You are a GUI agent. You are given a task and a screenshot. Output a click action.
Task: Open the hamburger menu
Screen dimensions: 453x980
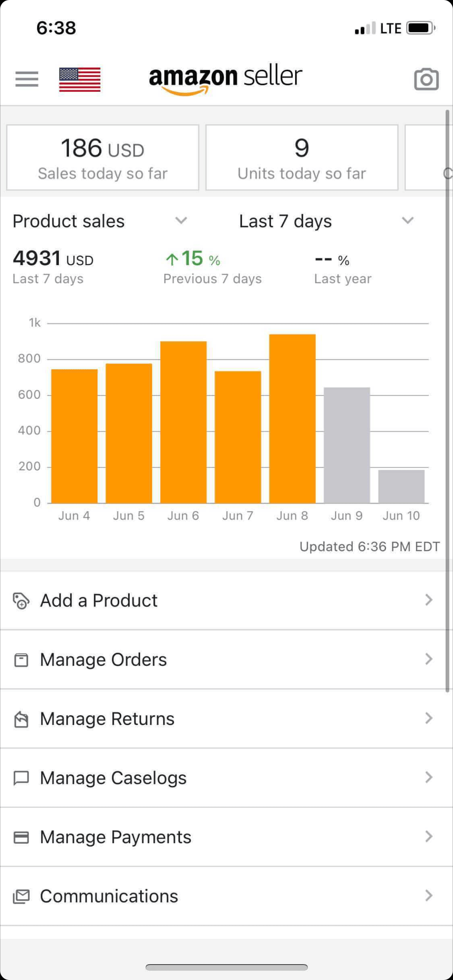point(27,79)
